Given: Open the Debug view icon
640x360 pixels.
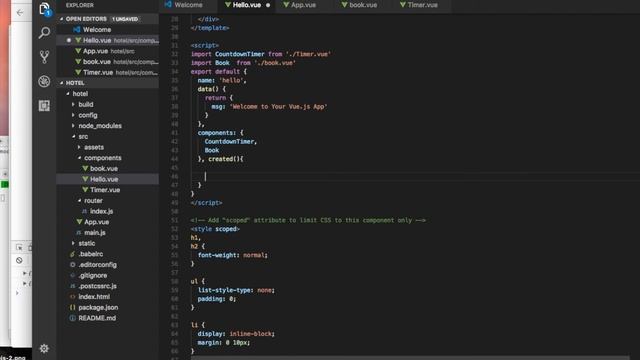Looking at the screenshot, I should pos(44,81).
